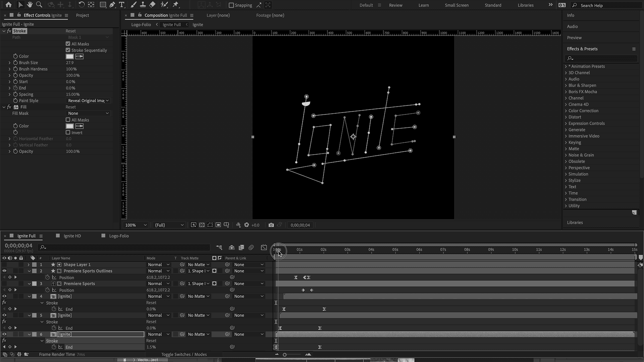Uncheck Stroke Sequentially option
Screen dimensions: 644x362
[x=68, y=50]
